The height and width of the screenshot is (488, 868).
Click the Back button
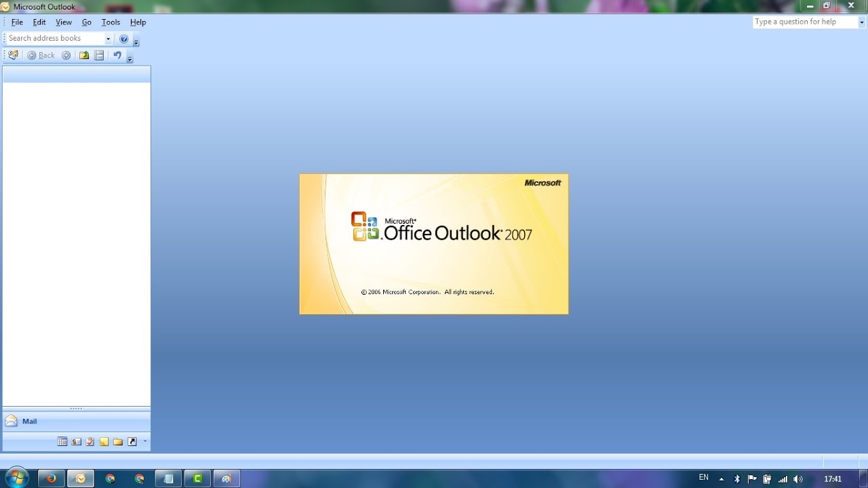pos(41,56)
